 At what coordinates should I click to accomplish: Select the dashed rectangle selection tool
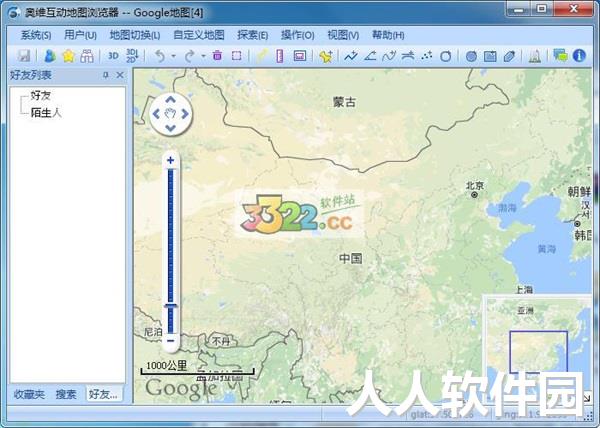[x=236, y=56]
